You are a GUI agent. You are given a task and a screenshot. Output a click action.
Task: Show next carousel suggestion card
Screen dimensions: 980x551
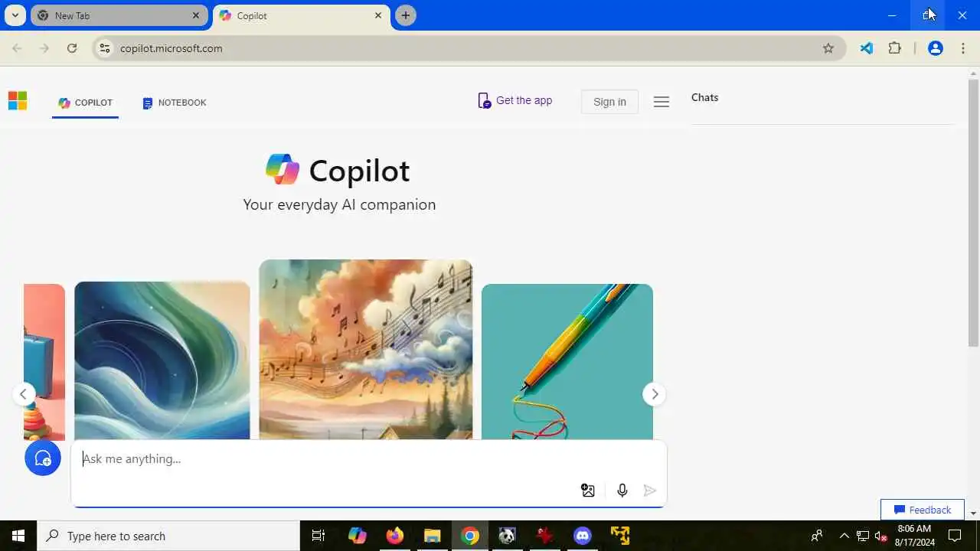[x=654, y=394]
